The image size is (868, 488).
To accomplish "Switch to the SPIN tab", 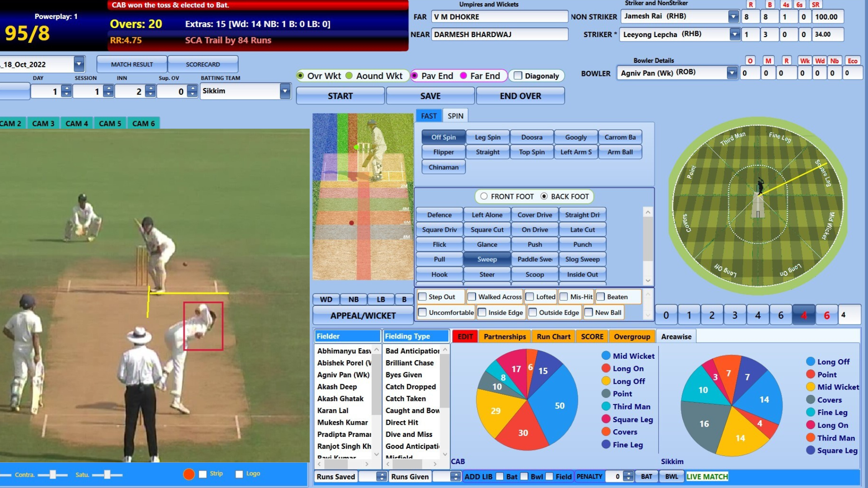I will click(x=455, y=116).
